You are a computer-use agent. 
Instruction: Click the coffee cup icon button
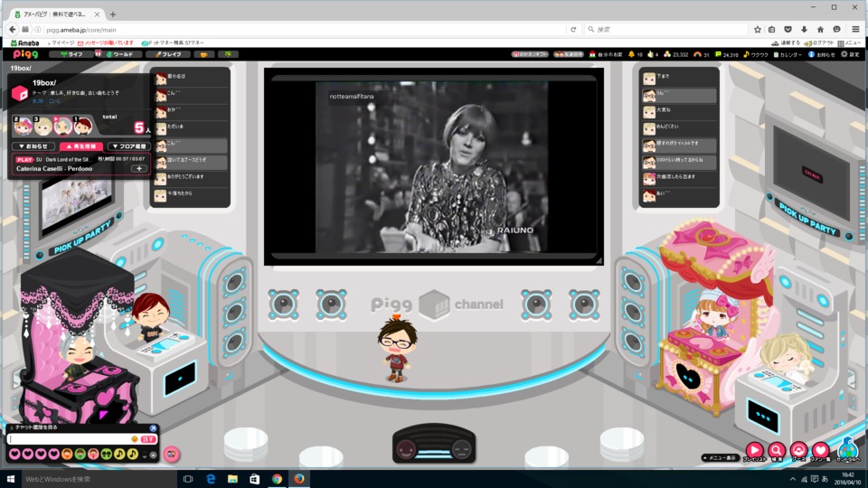203,54
